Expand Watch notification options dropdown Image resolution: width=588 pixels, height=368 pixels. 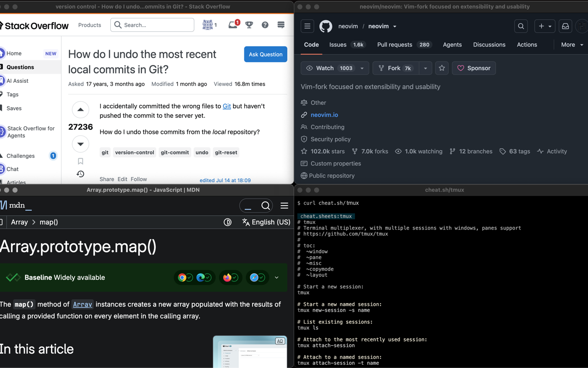[x=362, y=68]
